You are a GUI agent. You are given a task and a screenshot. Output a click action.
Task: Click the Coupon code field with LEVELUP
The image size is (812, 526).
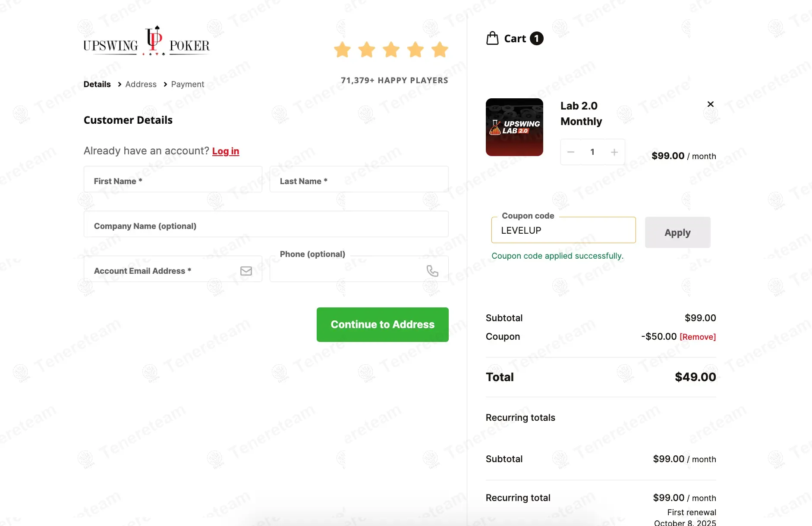tap(563, 230)
